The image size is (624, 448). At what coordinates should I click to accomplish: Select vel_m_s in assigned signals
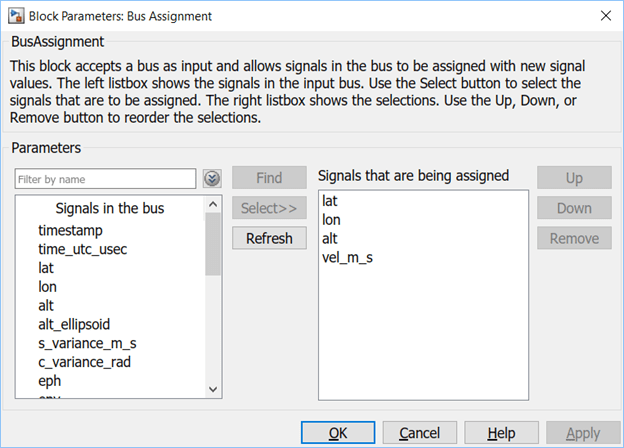pos(348,258)
